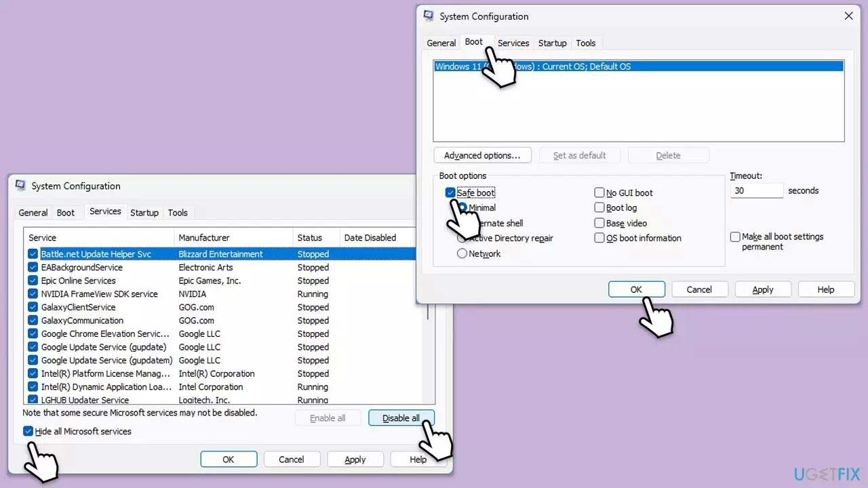Image resolution: width=868 pixels, height=488 pixels.
Task: Click Advanced options button
Action: 482,155
